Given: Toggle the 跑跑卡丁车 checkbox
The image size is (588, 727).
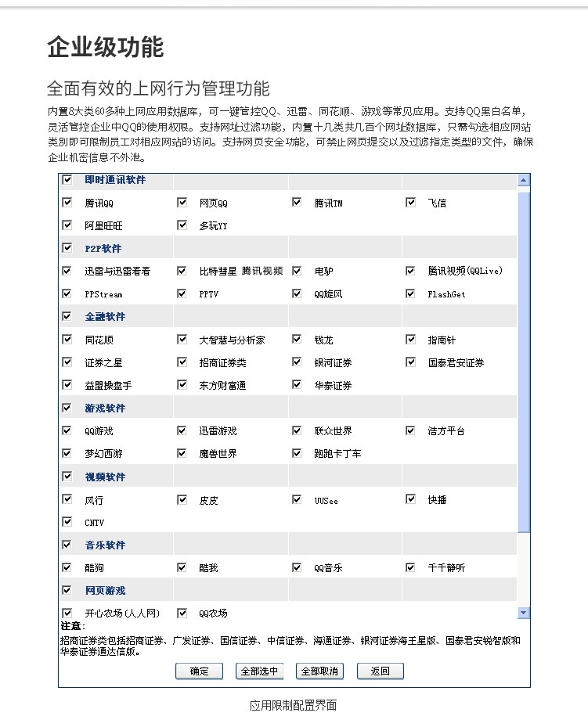Looking at the screenshot, I should pyautogui.click(x=297, y=453).
